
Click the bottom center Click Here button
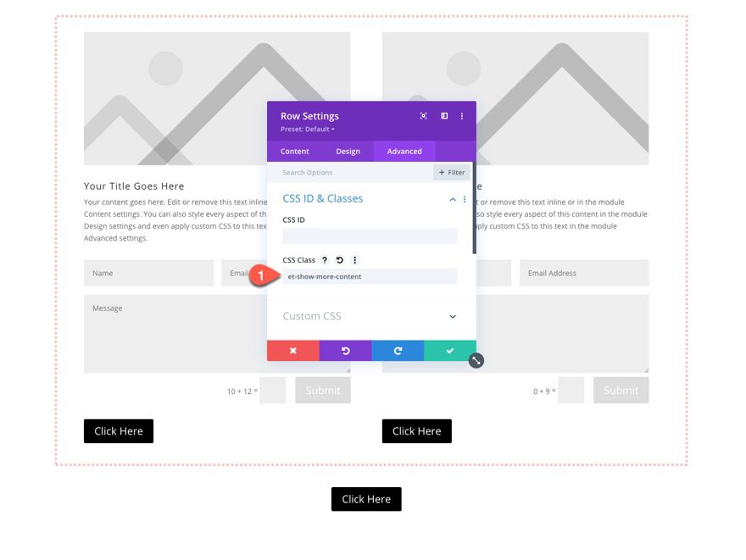pos(365,499)
